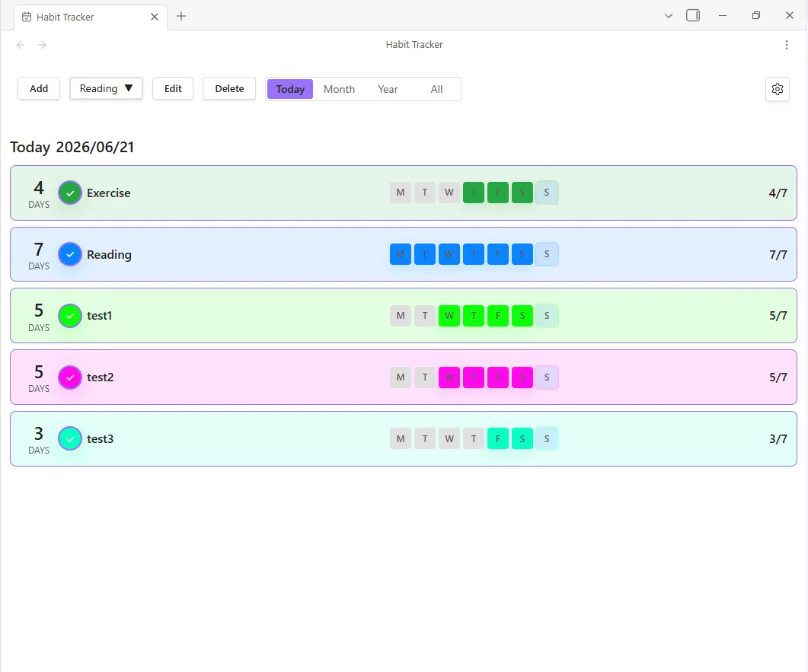Click the 7/7 progress count for Reading
The image size is (808, 672).
(778, 254)
